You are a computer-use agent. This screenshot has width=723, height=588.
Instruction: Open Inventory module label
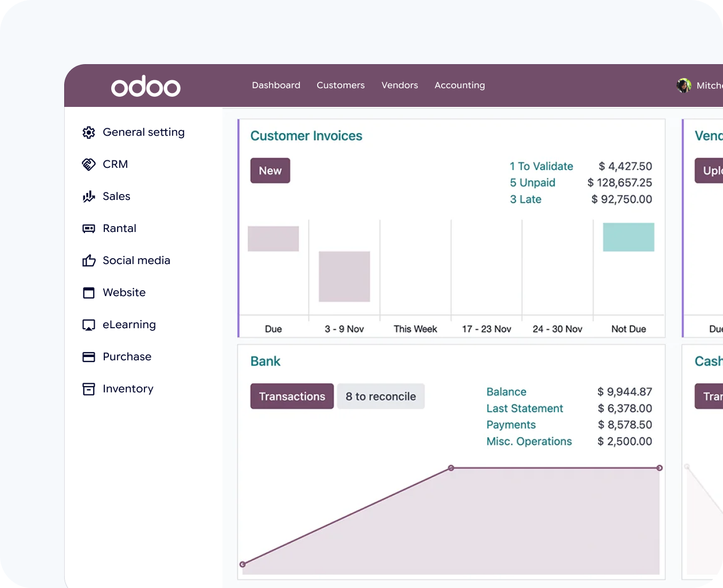128,389
